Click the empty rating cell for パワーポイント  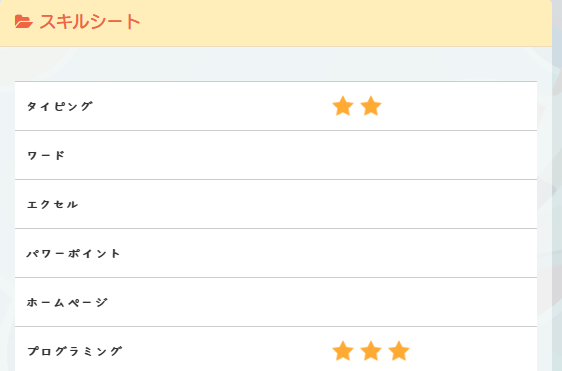tap(429, 253)
